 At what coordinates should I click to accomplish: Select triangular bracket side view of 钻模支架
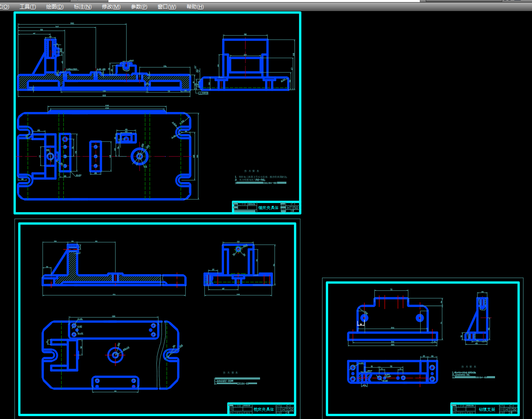477,319
